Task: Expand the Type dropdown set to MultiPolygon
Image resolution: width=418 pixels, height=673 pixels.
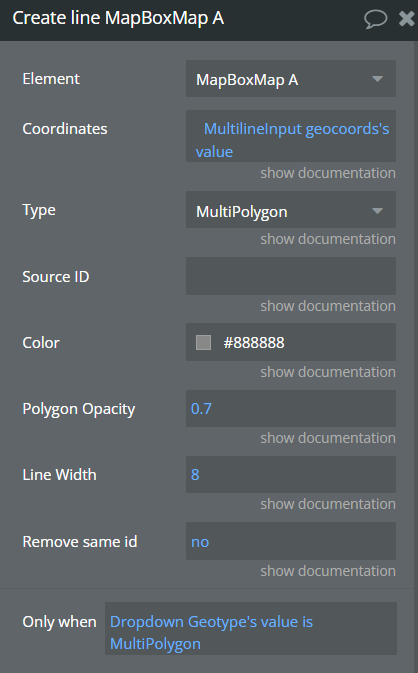Action: click(x=291, y=210)
